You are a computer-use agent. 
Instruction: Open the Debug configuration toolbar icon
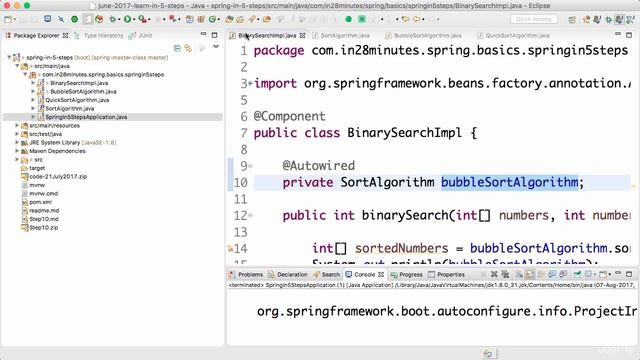[112, 19]
